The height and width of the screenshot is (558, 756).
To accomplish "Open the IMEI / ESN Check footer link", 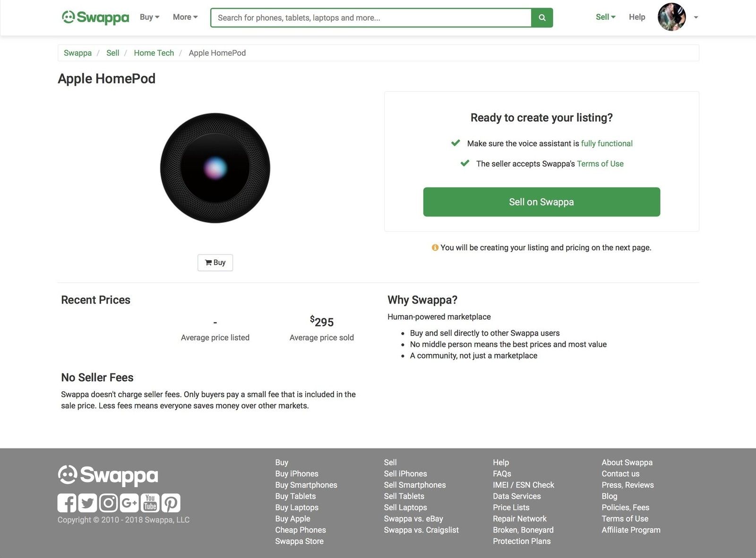I will [x=523, y=485].
